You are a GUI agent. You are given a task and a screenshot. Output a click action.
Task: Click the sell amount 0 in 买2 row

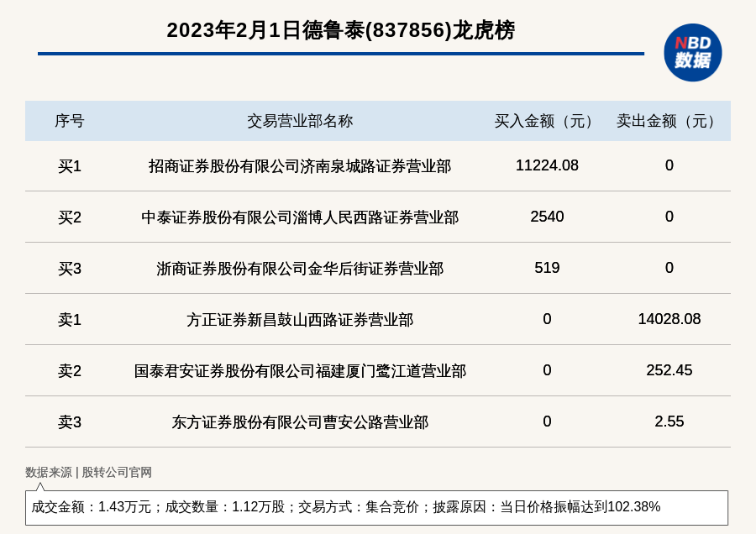669,217
